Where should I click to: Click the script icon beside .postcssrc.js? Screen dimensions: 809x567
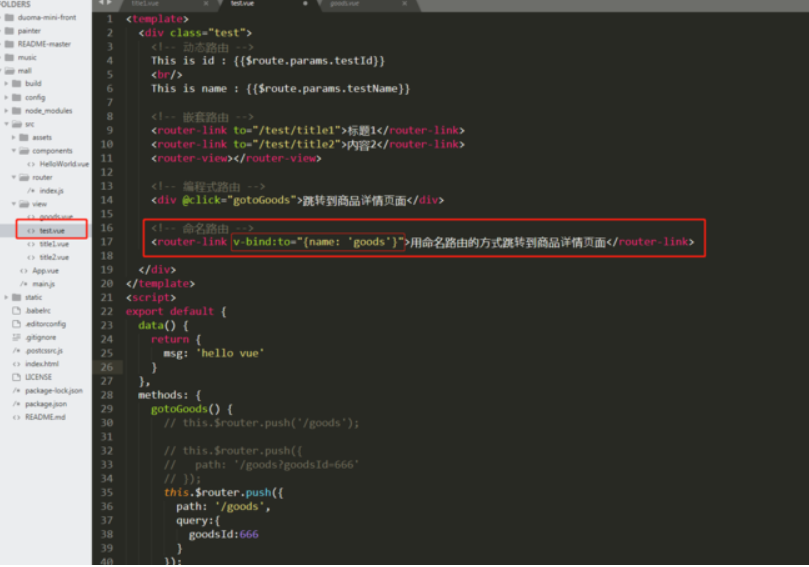(17, 351)
